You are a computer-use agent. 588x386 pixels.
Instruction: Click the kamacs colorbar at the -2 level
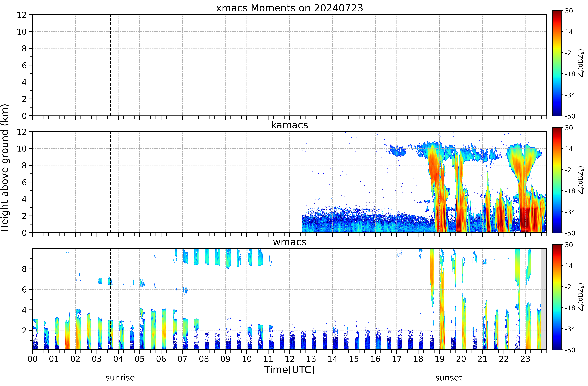[x=557, y=170]
